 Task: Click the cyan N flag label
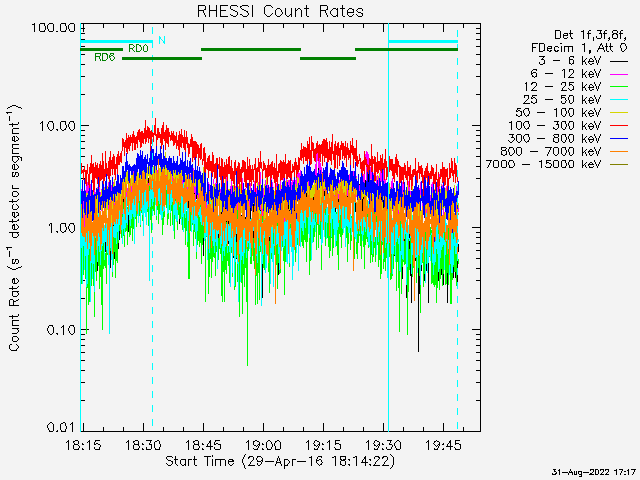(162, 40)
